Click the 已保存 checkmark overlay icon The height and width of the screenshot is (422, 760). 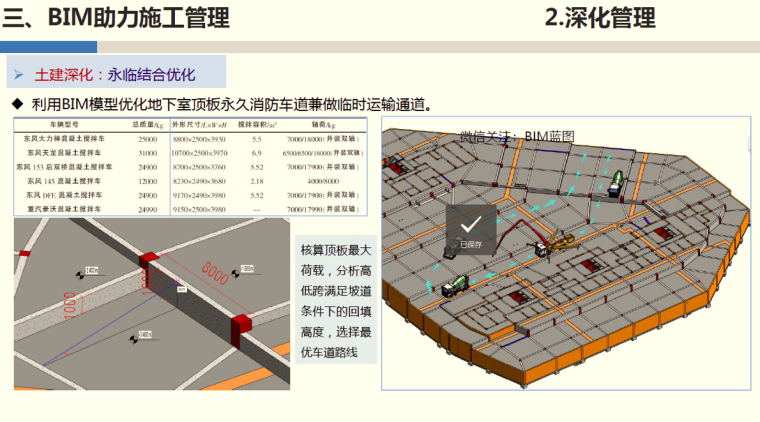coord(470,226)
